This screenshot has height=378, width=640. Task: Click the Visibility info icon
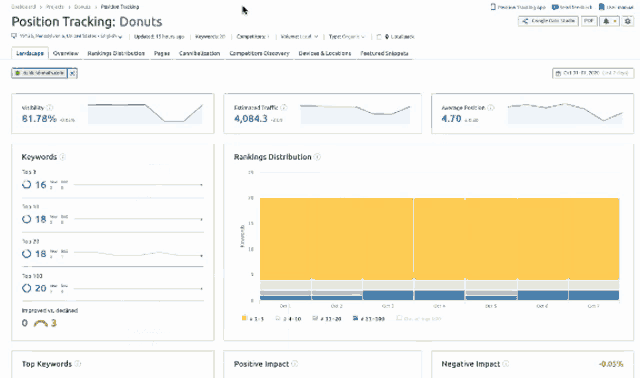49,108
